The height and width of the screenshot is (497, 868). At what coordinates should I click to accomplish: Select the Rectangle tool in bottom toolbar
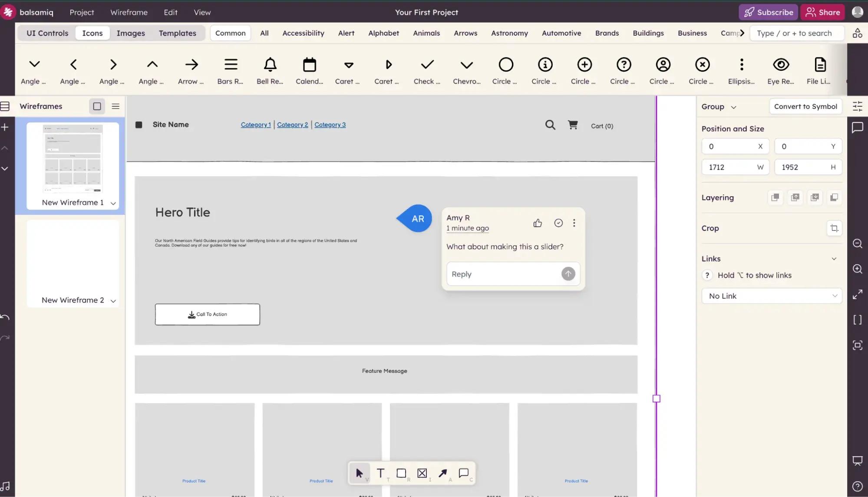coord(401,473)
